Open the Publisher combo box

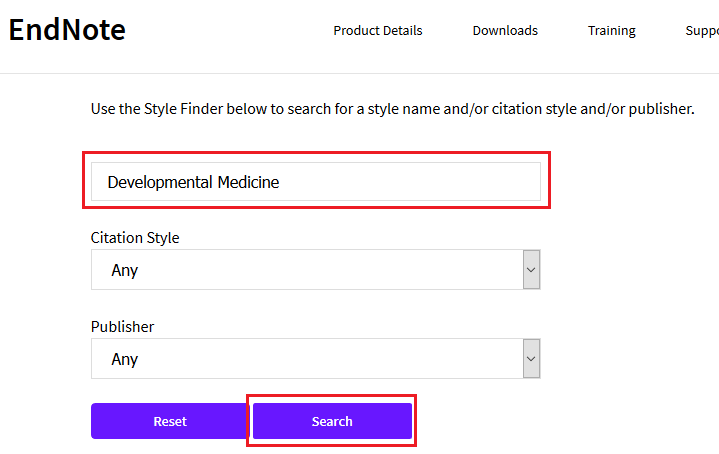(x=316, y=359)
